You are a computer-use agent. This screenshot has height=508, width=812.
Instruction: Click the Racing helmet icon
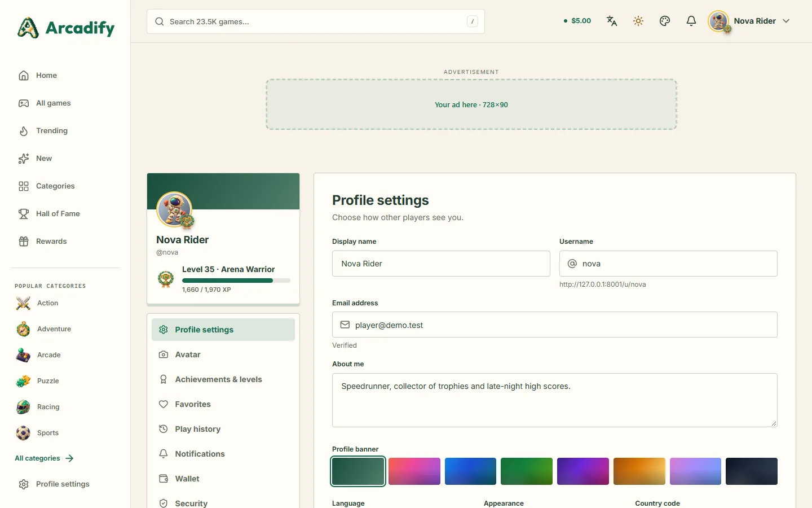pos(23,407)
